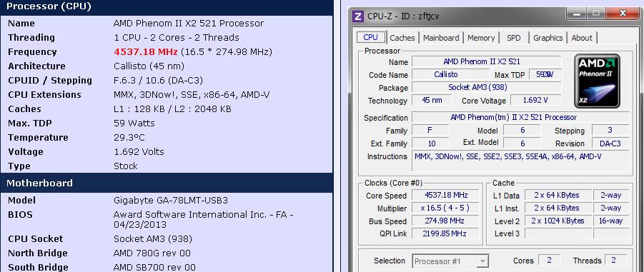
Task: Open the Mainboard tab
Action: coord(441,38)
